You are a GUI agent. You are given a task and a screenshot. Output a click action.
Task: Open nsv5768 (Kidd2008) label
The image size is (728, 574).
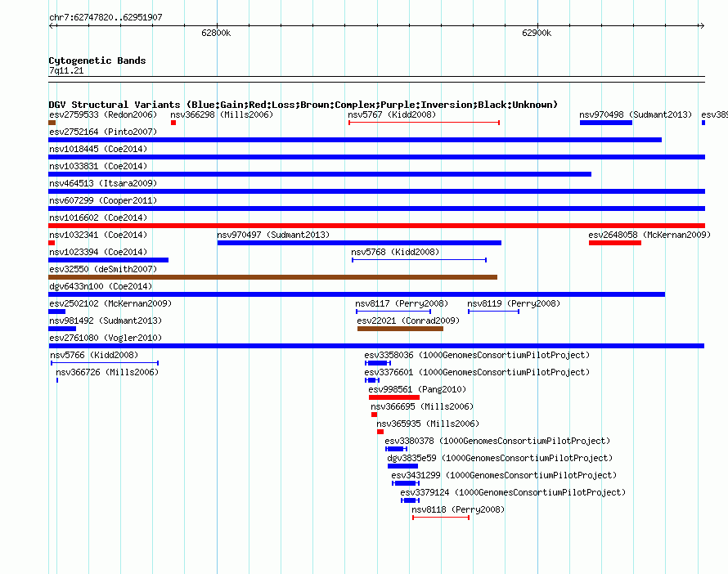pos(395,252)
